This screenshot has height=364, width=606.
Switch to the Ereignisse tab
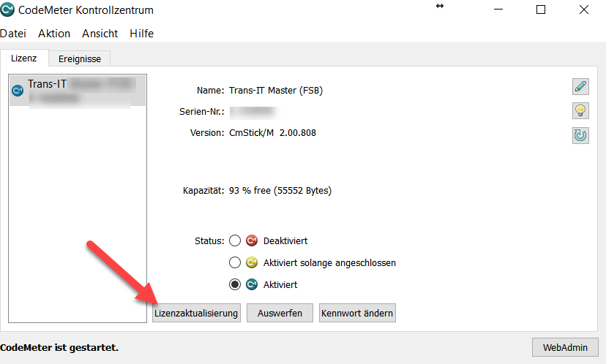[80, 59]
